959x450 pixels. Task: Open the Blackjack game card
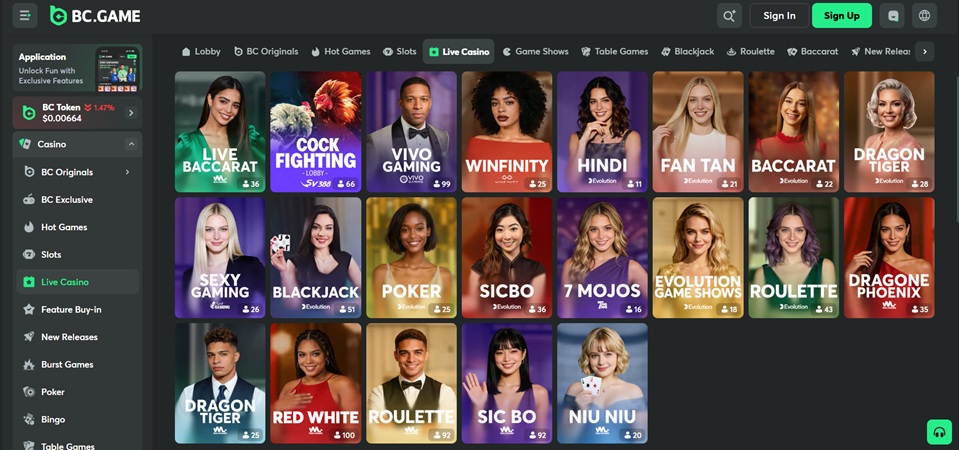click(x=316, y=257)
